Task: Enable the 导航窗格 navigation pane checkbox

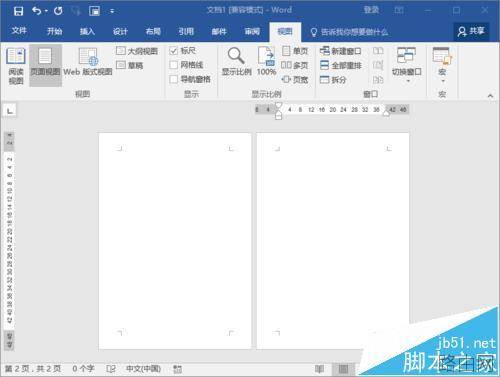Action: pyautogui.click(x=174, y=79)
